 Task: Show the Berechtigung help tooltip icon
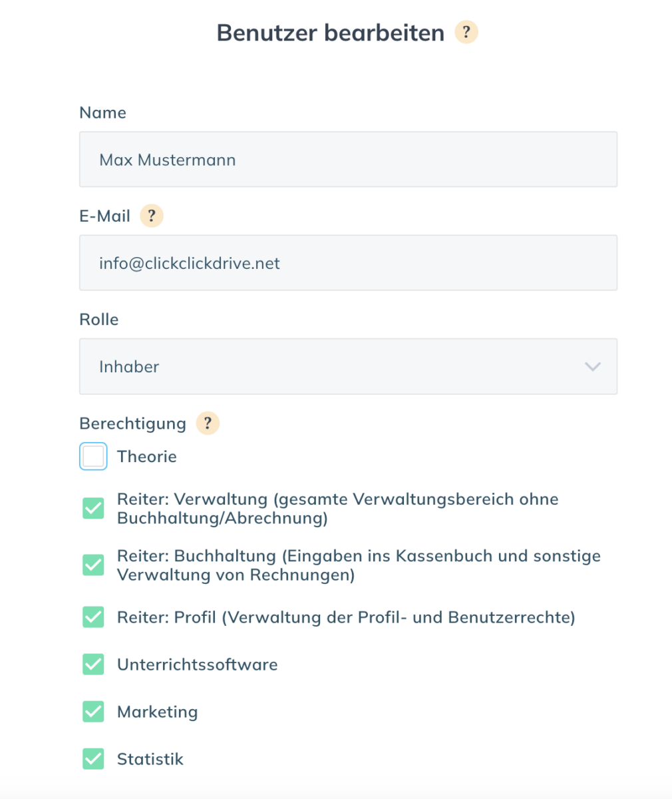click(208, 423)
